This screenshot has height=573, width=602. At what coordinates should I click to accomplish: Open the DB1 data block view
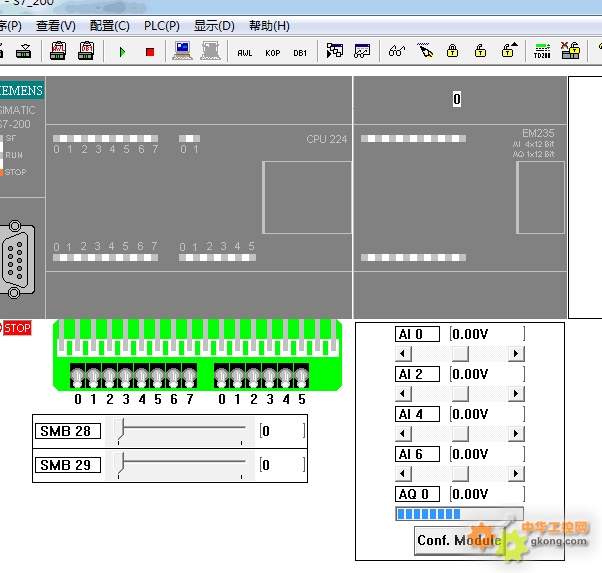[x=300, y=53]
